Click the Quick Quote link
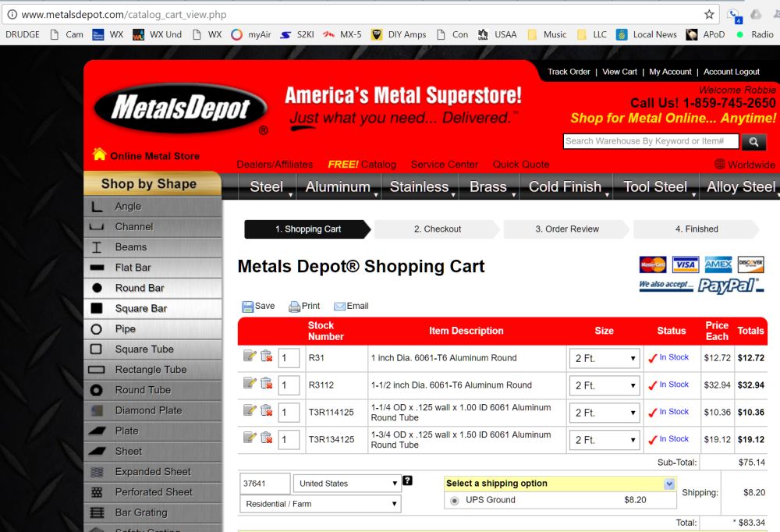 [x=521, y=165]
